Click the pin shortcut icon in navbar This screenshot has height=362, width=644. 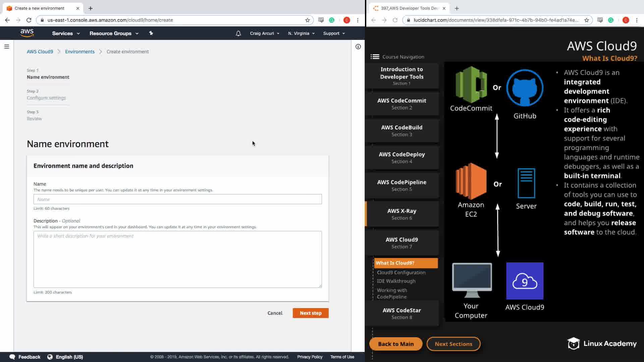tap(151, 33)
